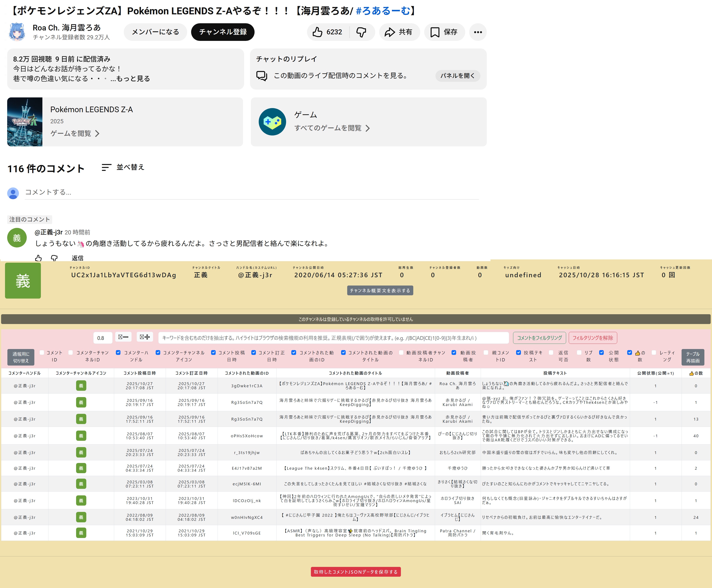Click the font size decrease (−) icon
712x588 pixels.
coord(123,337)
